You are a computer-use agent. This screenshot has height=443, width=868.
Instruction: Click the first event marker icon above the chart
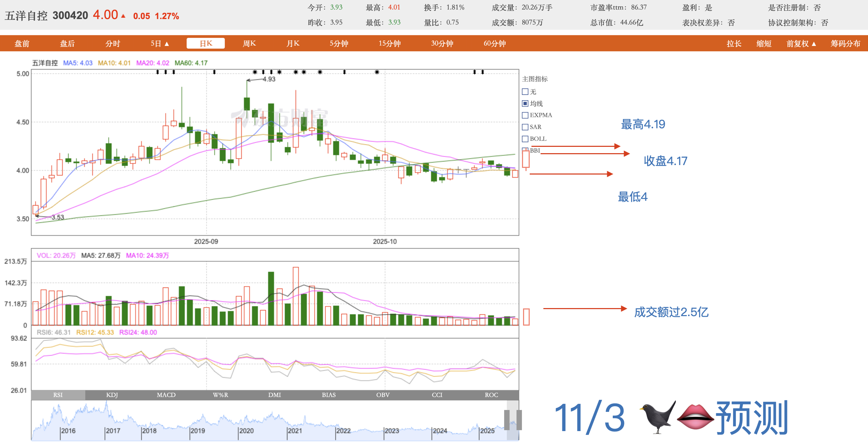[x=157, y=72]
